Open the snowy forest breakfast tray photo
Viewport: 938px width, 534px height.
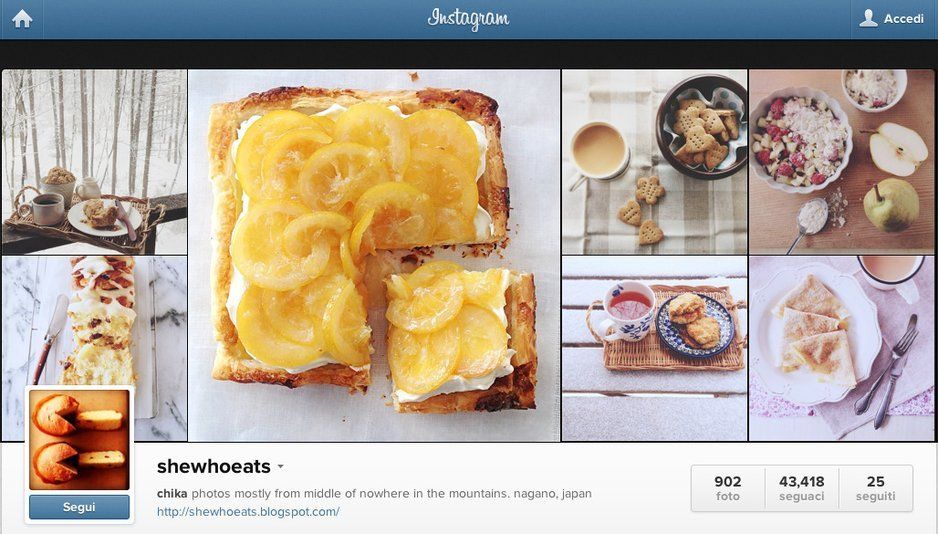pos(95,162)
